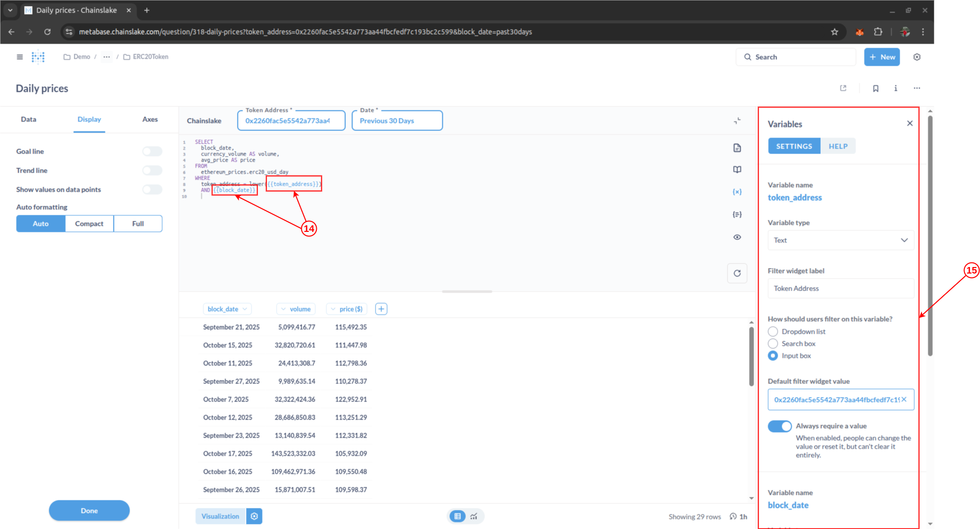Click the Done button

[x=89, y=510]
